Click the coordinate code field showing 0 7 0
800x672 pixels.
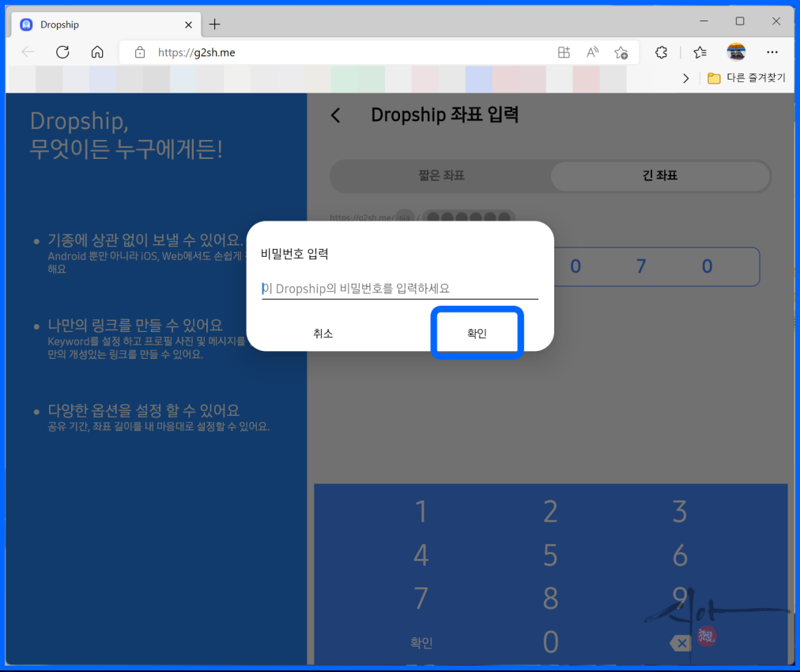(657, 267)
